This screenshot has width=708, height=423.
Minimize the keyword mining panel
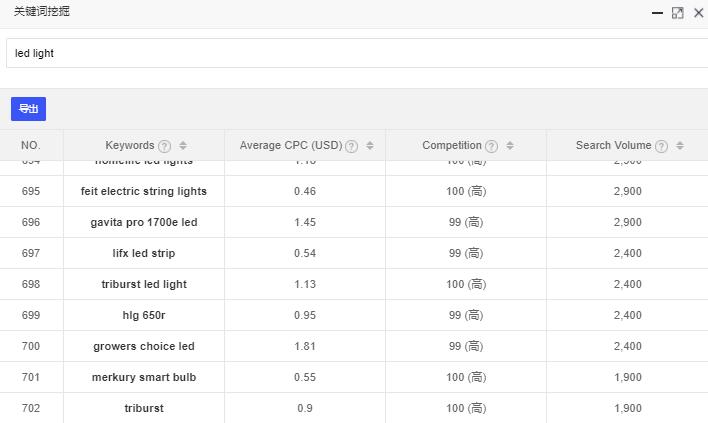[x=657, y=13]
